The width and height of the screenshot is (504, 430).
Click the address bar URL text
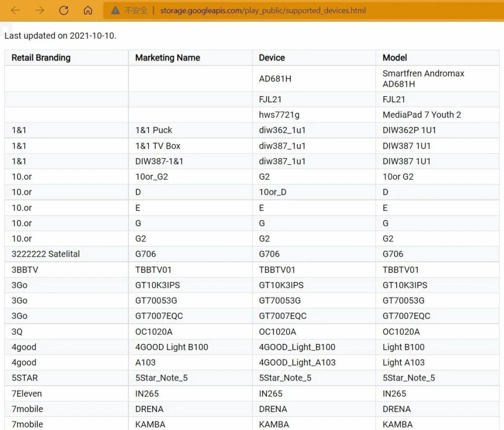(x=263, y=11)
